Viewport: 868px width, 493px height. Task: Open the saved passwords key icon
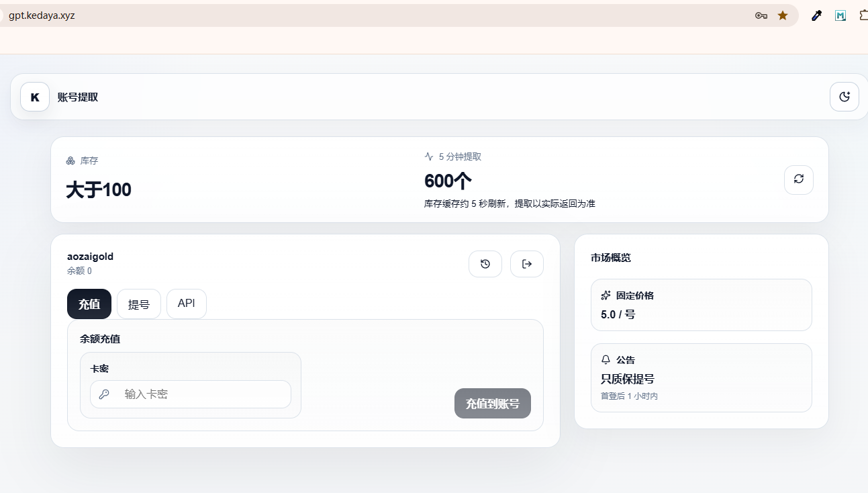(x=761, y=15)
